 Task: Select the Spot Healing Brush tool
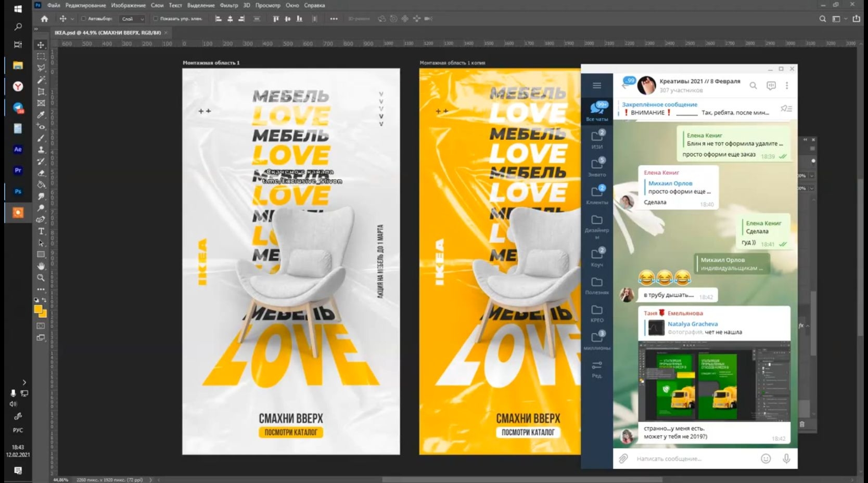41,126
